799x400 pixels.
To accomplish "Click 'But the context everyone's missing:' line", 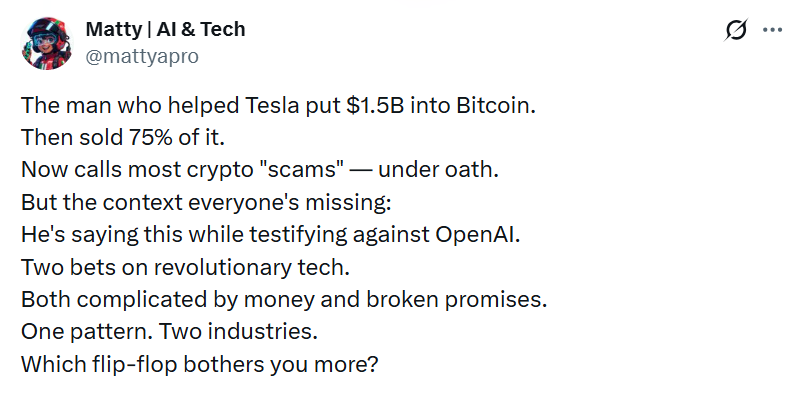I will (206, 203).
